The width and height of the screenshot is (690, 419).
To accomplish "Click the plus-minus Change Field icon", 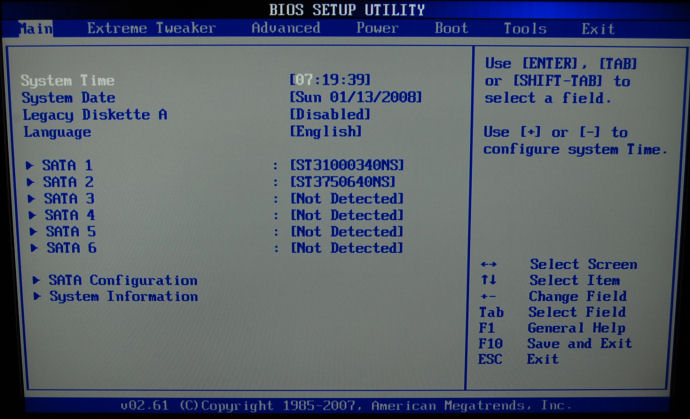I will tap(488, 297).
